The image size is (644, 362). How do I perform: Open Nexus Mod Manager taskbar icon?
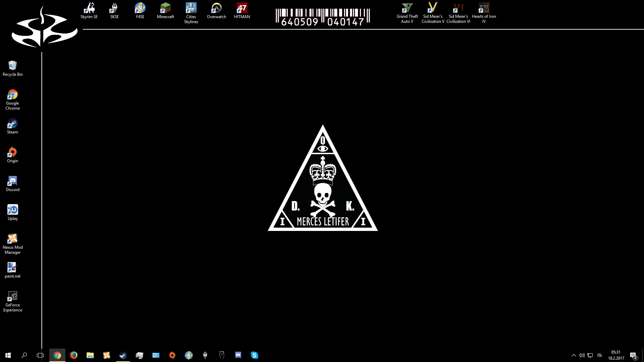pos(107,355)
